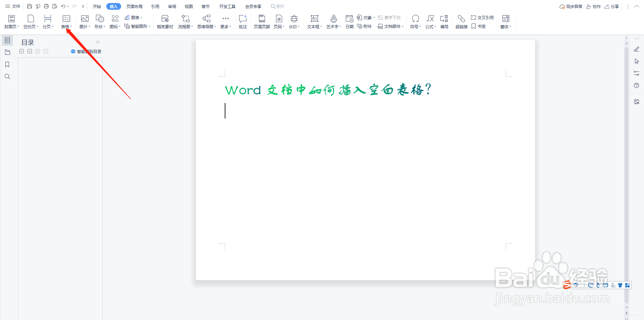The height and width of the screenshot is (320, 644).
Task: Insert a 超链接 hyperlink
Action: coord(462,22)
